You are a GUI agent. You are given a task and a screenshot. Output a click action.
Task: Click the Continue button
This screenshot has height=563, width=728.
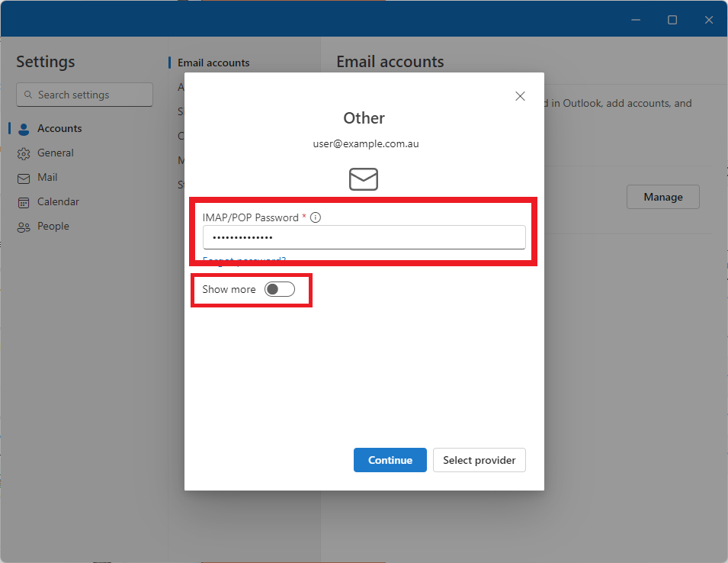(390, 460)
